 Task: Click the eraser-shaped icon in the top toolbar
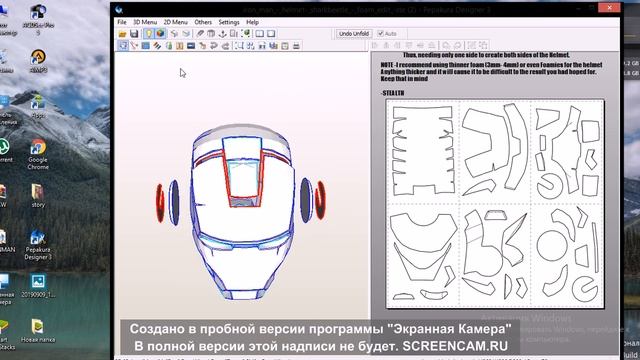click(x=200, y=33)
